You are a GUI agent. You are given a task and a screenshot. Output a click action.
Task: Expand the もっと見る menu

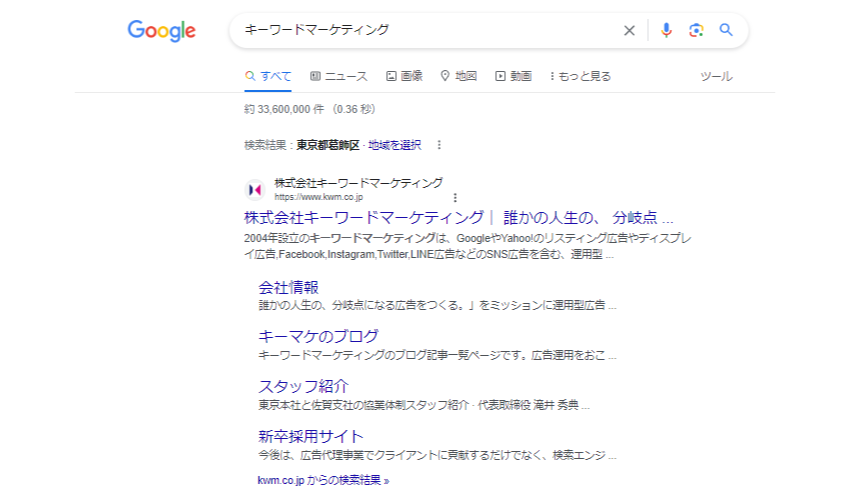click(x=580, y=76)
